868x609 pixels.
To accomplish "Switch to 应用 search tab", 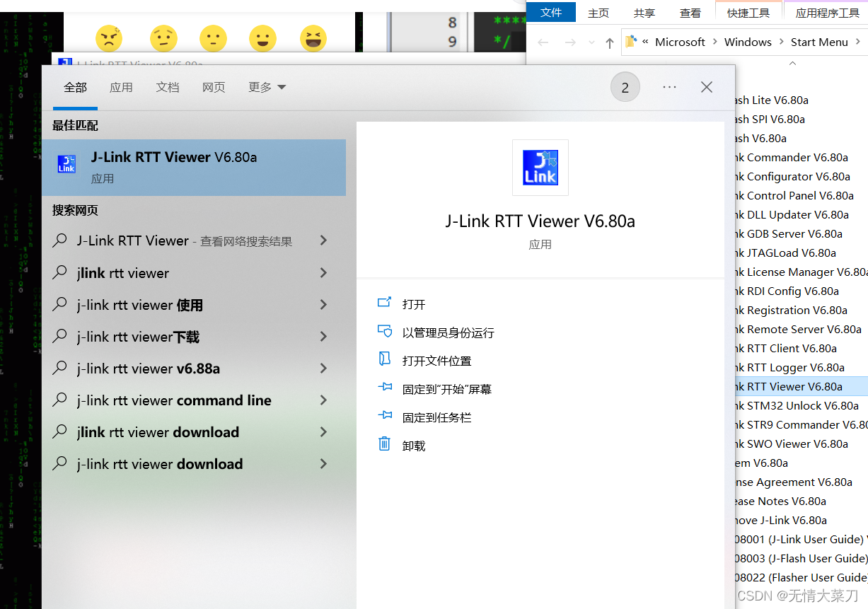I will [121, 87].
